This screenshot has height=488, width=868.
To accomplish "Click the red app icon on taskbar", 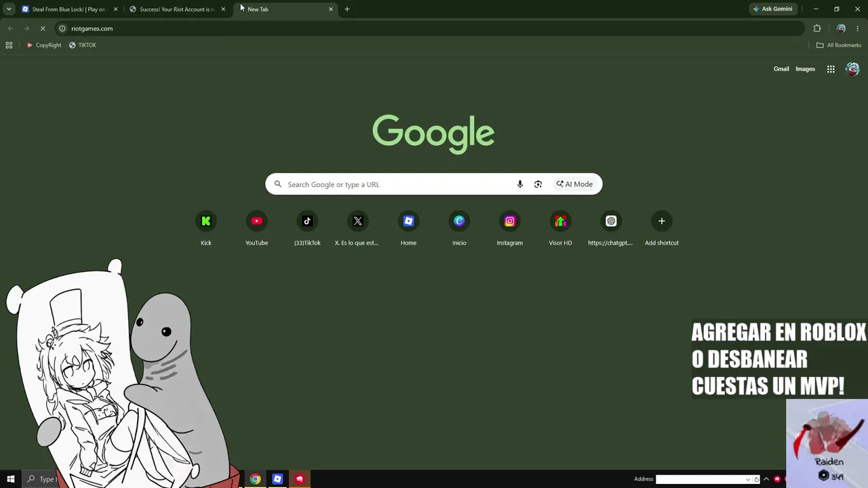I will pos(300,479).
